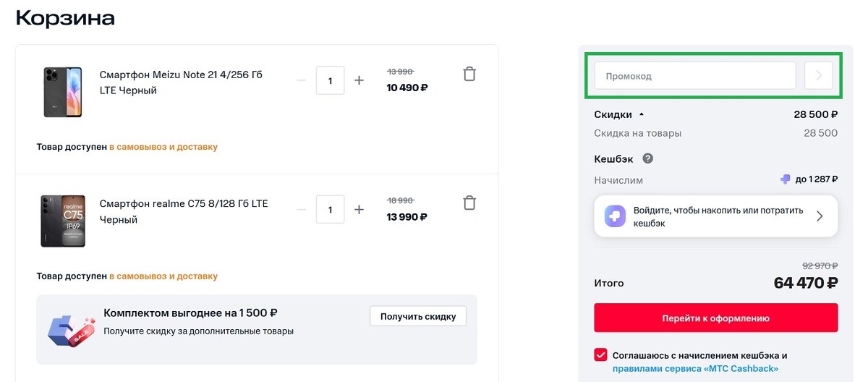Increase Meizu Note 21 quantity
868x382 pixels.
tap(359, 80)
